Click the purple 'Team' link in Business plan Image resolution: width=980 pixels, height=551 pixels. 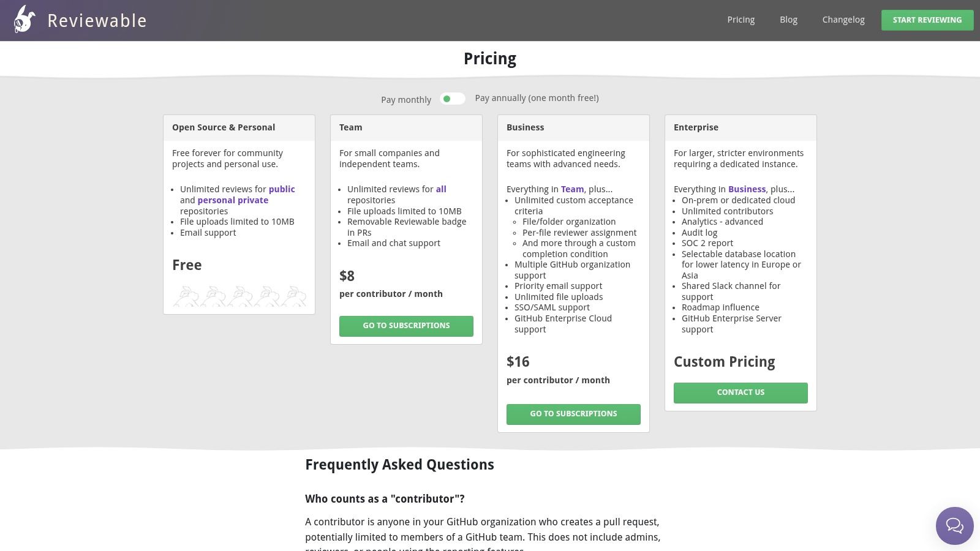pos(572,189)
